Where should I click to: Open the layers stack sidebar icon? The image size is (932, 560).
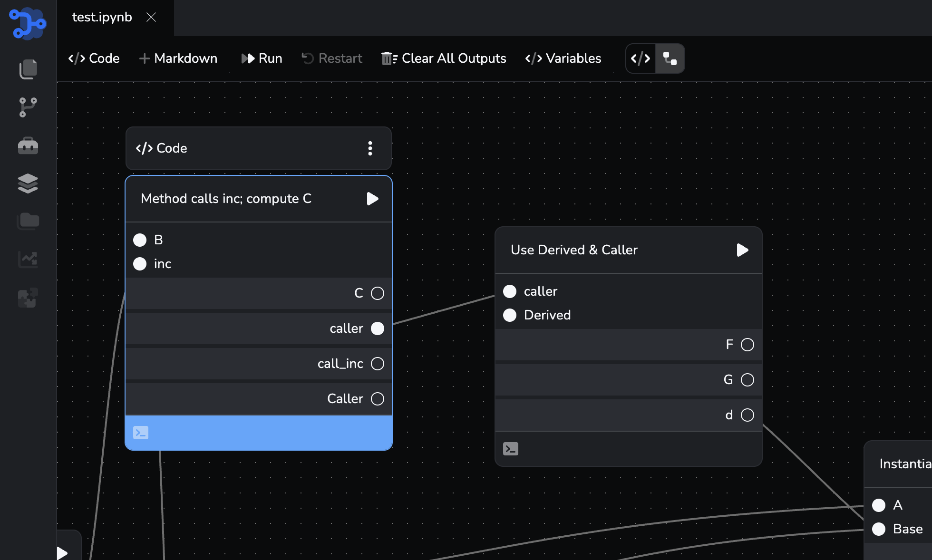click(28, 183)
